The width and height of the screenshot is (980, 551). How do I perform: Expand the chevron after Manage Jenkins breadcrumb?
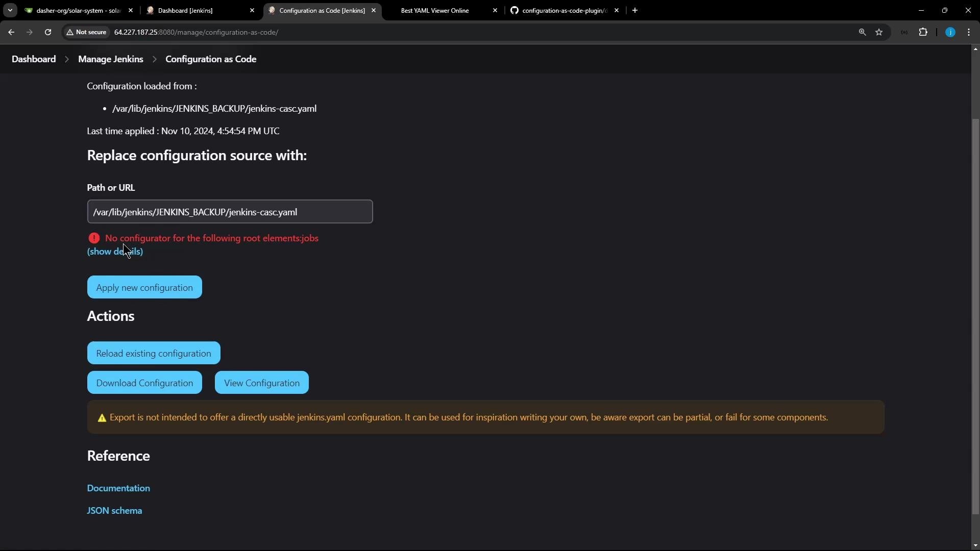click(x=154, y=59)
